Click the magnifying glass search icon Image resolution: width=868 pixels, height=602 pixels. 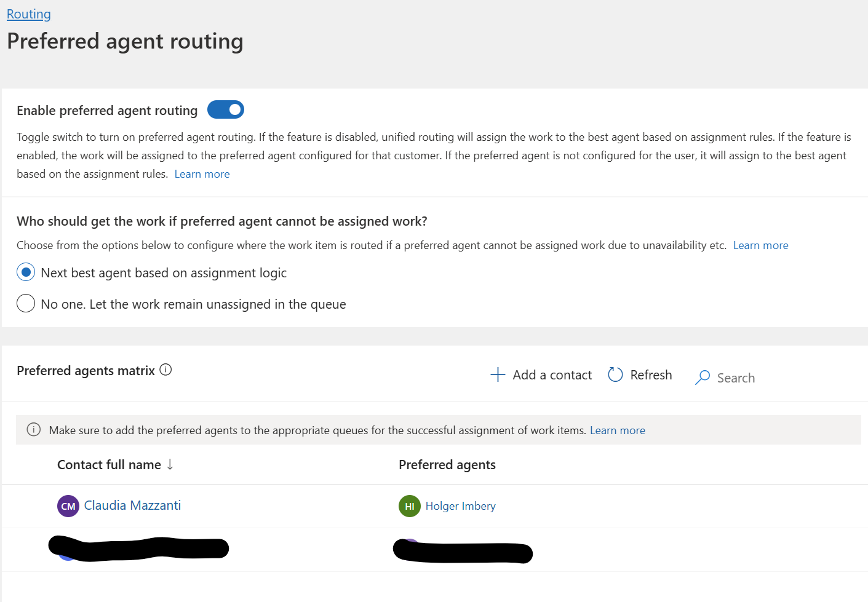(703, 378)
